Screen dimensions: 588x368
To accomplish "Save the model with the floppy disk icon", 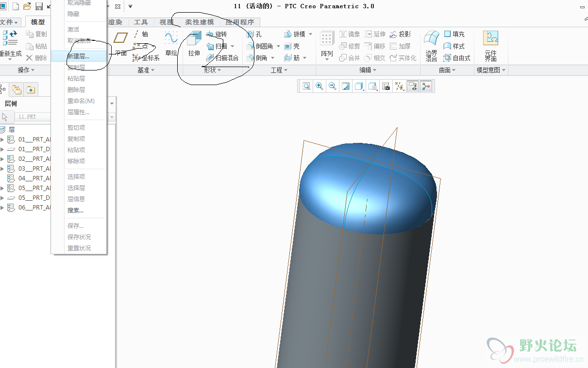I will 39,6.
